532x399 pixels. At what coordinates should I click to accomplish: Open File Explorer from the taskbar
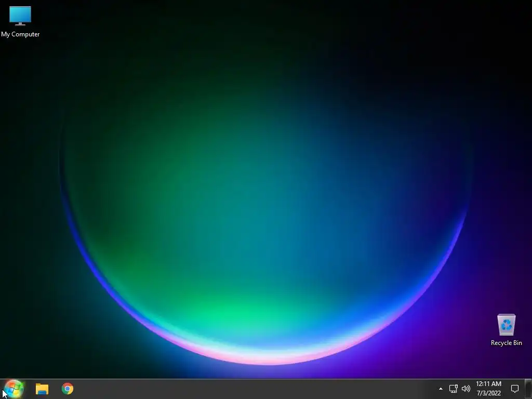click(x=42, y=389)
